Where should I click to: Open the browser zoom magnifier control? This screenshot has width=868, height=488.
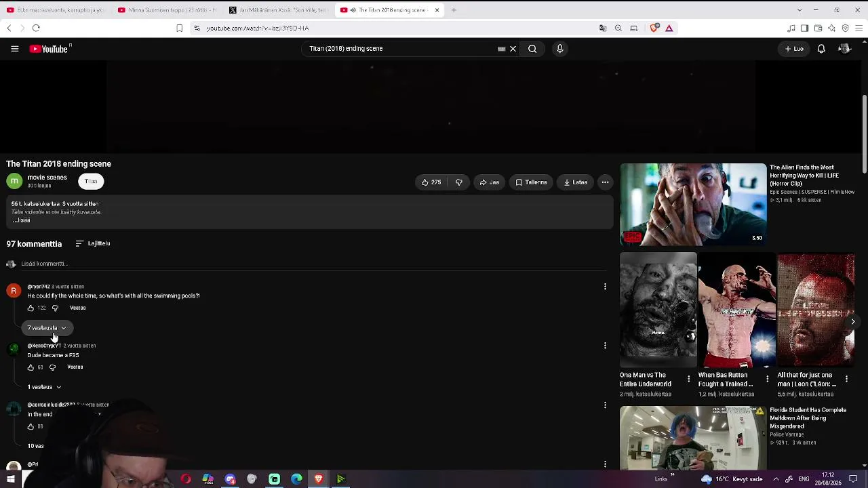point(618,28)
